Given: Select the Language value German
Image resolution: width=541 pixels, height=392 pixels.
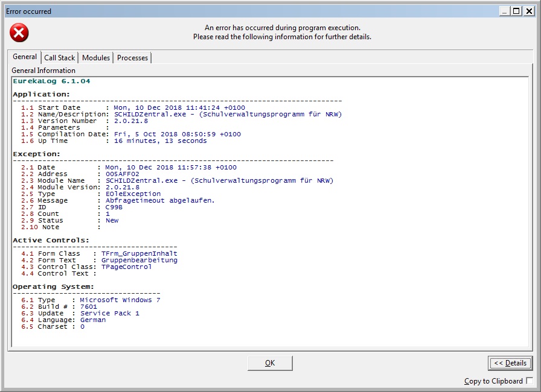Looking at the screenshot, I should [93, 320].
